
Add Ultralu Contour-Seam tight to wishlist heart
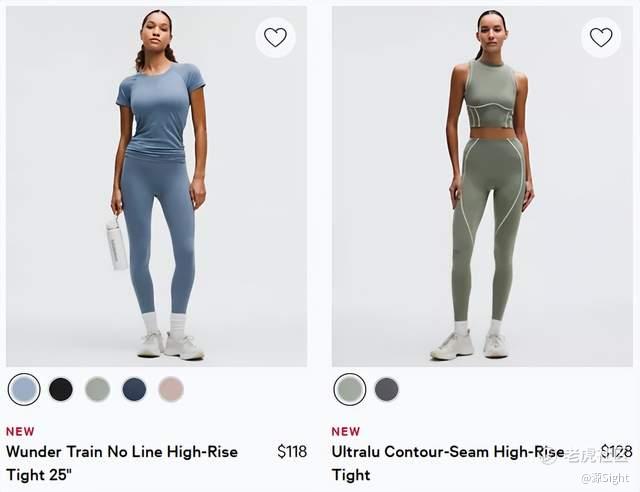(601, 37)
